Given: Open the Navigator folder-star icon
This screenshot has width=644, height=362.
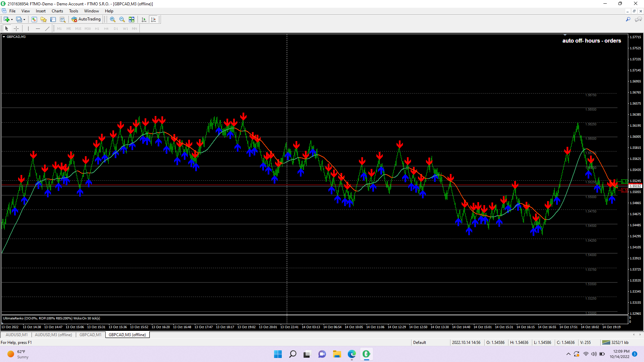Looking at the screenshot, I should point(44,19).
